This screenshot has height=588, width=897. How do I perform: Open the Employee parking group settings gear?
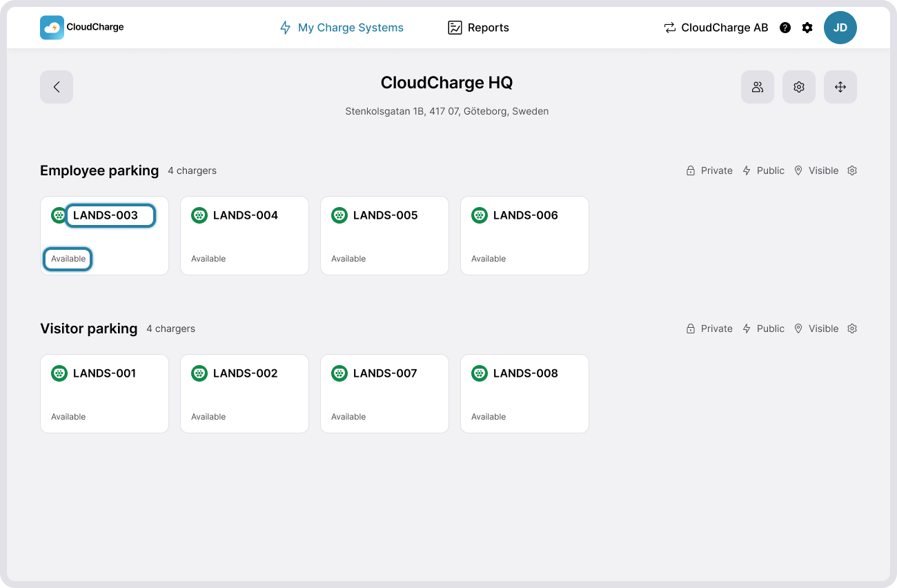point(851,170)
